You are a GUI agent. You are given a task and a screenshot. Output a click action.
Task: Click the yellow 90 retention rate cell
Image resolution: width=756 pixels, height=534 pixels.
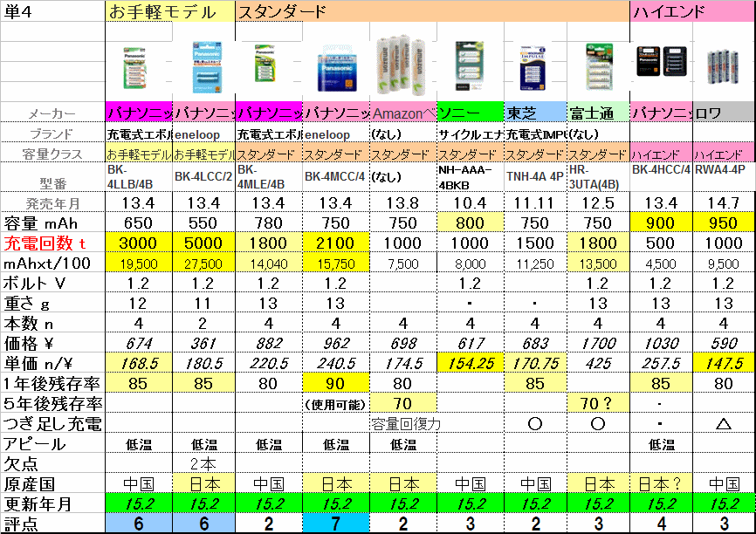click(x=336, y=383)
